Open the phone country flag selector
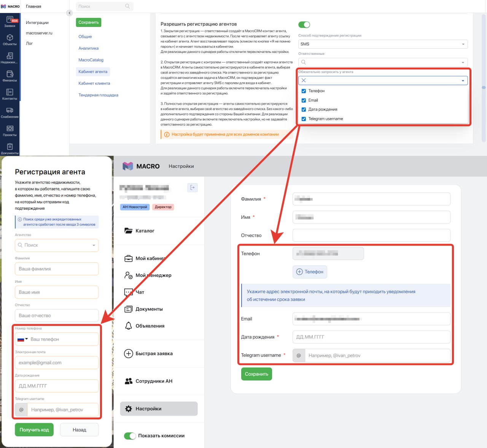487x448 pixels. click(22, 339)
